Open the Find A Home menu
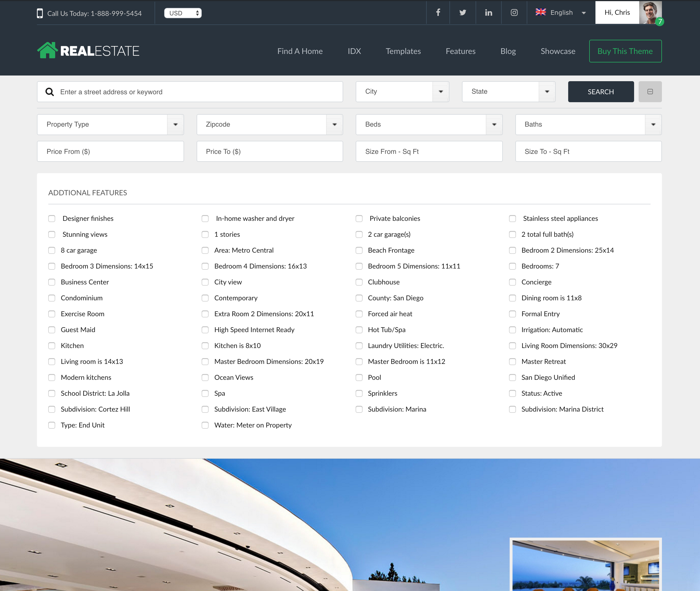The image size is (700, 591). point(300,51)
